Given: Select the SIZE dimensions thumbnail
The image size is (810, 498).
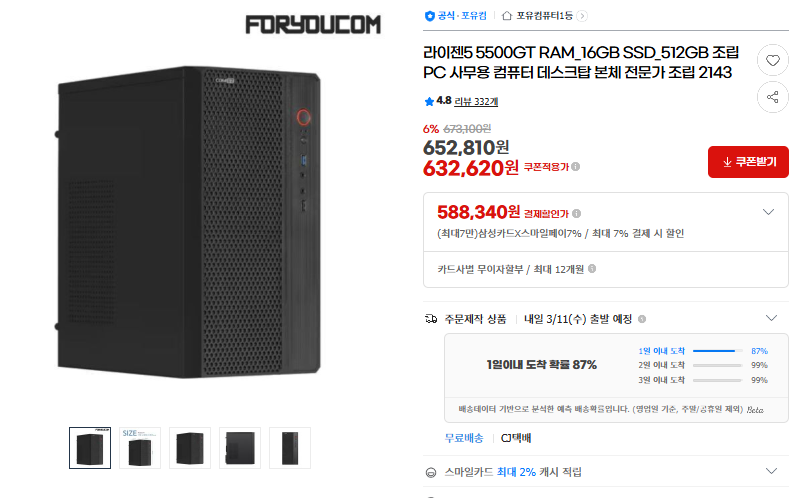Looking at the screenshot, I should pos(140,448).
